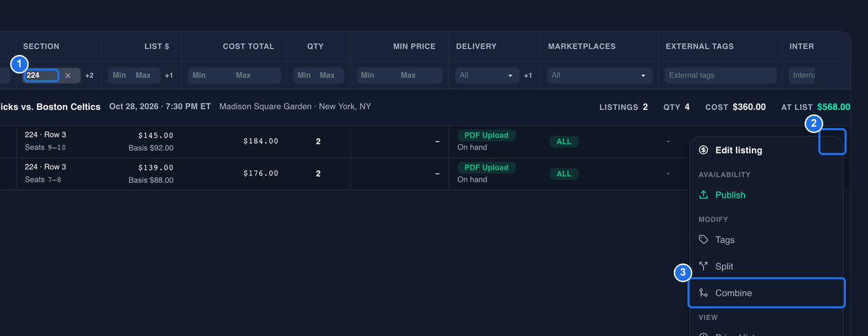Click Min field under Cost Total
Image resolution: width=868 pixels, height=336 pixels.
click(x=200, y=75)
